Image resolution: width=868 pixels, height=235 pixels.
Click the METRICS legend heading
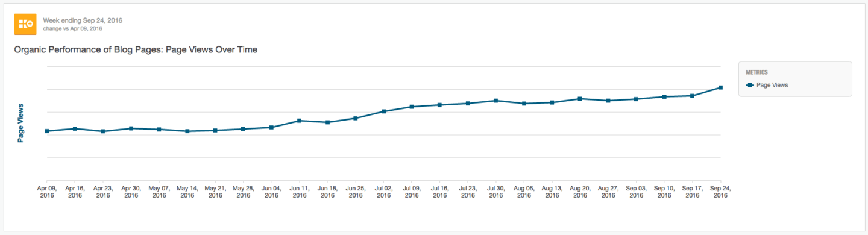coord(756,72)
